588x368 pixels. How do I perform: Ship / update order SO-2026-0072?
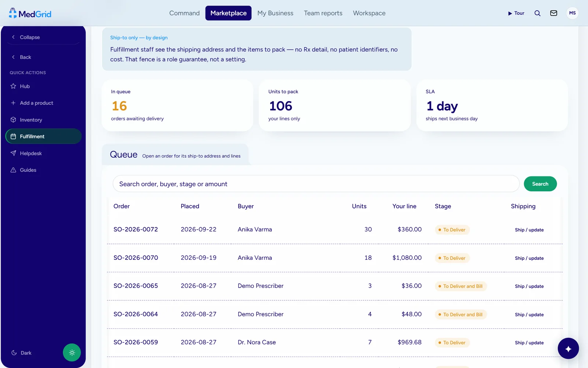[529, 230]
